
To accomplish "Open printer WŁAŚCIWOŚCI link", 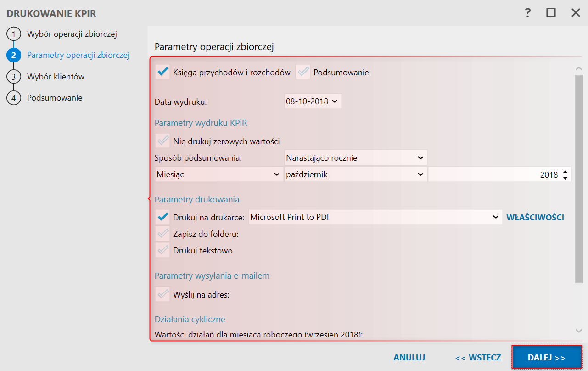I will [535, 218].
